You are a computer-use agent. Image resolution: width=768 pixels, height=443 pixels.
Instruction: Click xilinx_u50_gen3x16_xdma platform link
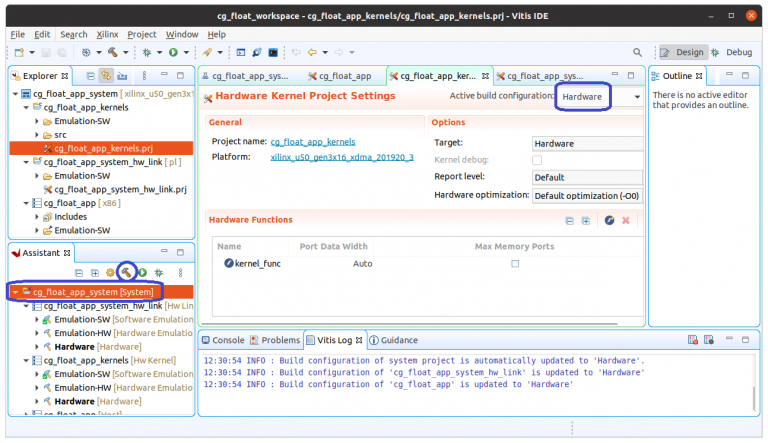[x=341, y=157]
